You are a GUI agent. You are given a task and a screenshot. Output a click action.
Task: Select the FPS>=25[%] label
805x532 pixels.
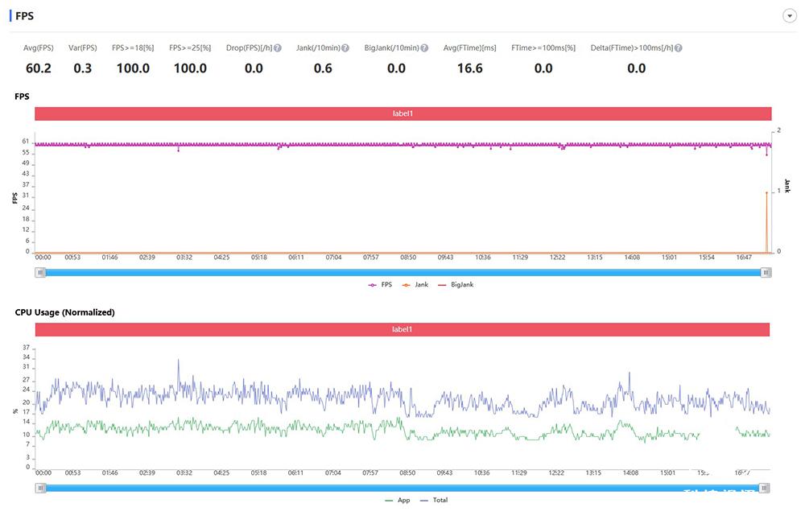190,47
